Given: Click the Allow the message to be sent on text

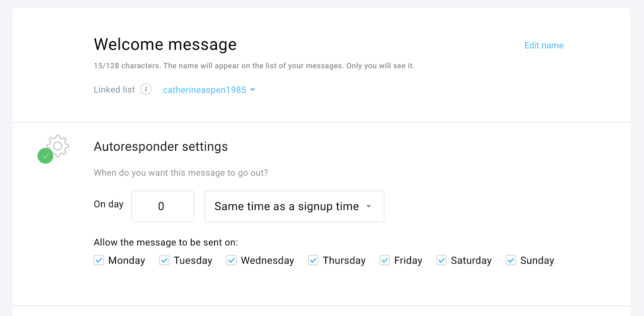Looking at the screenshot, I should [166, 242].
